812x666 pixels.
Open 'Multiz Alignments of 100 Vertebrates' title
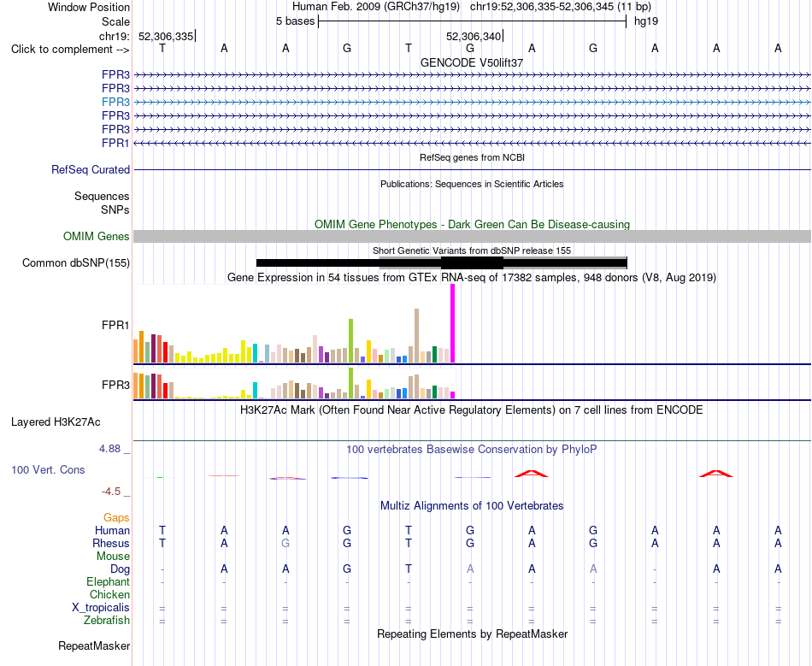click(x=472, y=506)
